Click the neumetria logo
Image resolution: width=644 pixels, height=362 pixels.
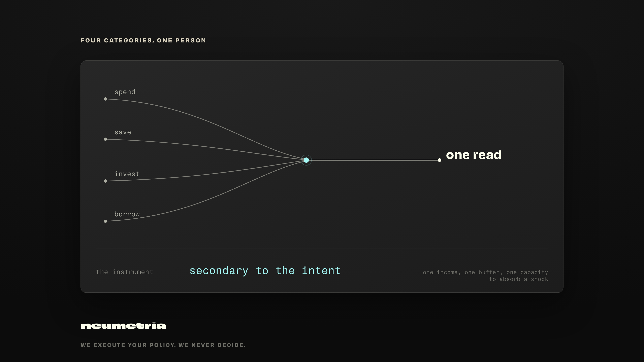coord(123,326)
